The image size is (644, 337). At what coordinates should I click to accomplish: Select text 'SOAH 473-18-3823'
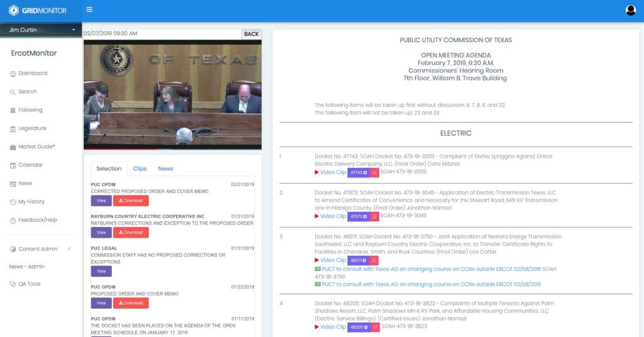(x=404, y=326)
